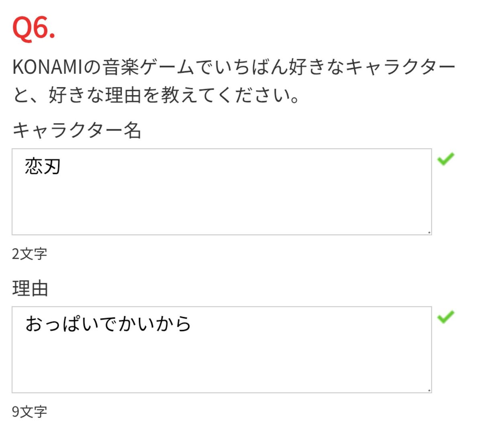Click the kanji 刃 in the name field

52,166
